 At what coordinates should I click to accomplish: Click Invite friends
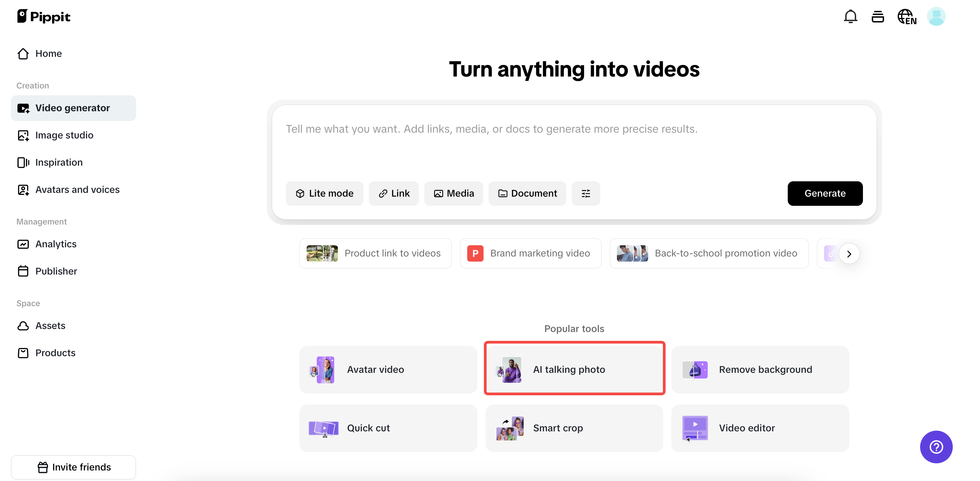[73, 467]
